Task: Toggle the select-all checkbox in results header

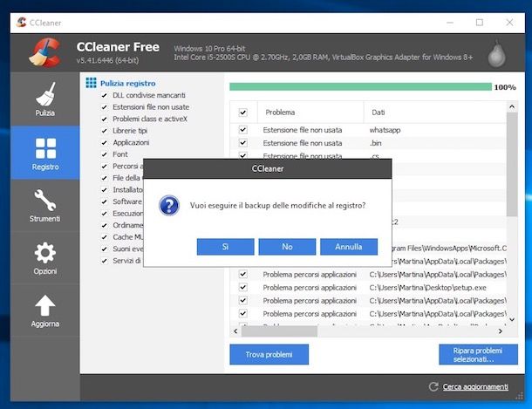Action: tap(243, 112)
